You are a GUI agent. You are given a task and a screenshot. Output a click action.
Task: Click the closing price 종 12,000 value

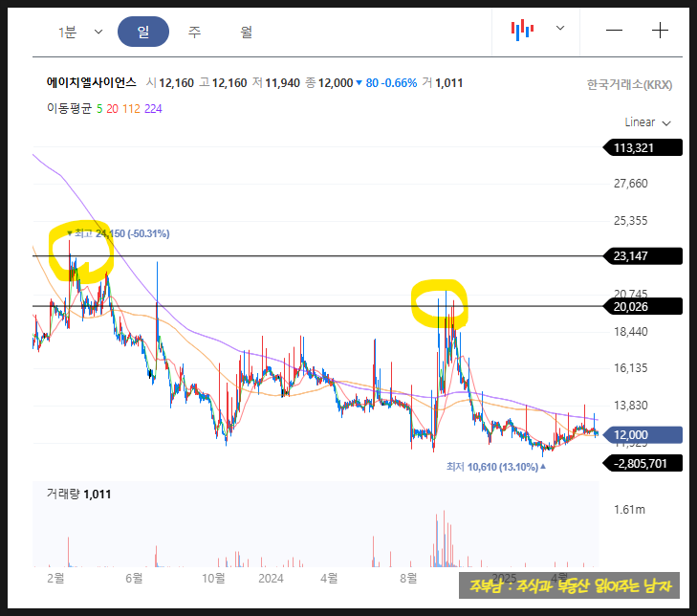pyautogui.click(x=329, y=82)
